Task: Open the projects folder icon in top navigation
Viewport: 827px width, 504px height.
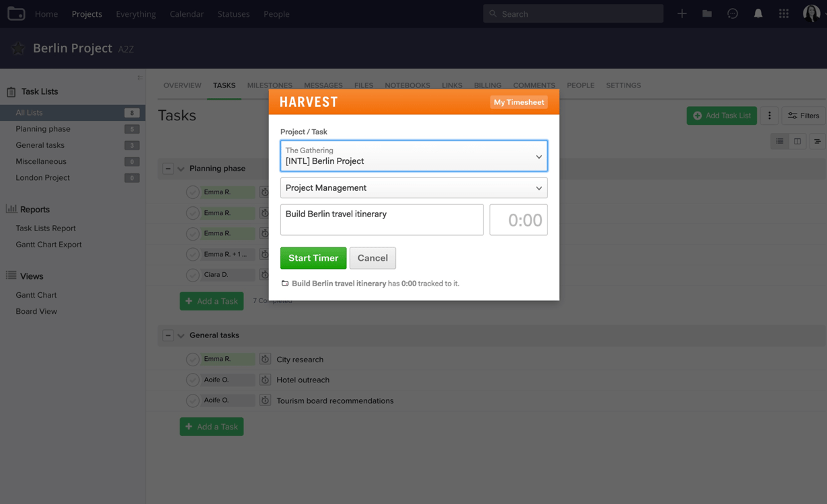Action: [707, 13]
